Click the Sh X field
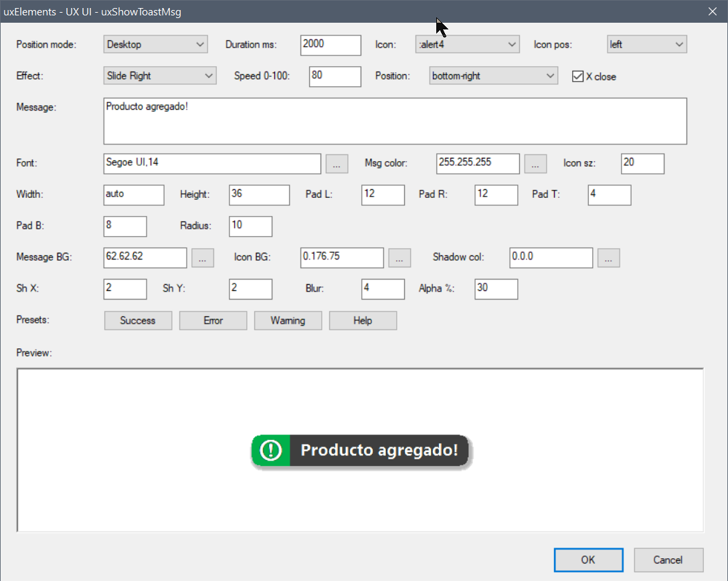Viewport: 728px width, 581px height. pos(125,289)
